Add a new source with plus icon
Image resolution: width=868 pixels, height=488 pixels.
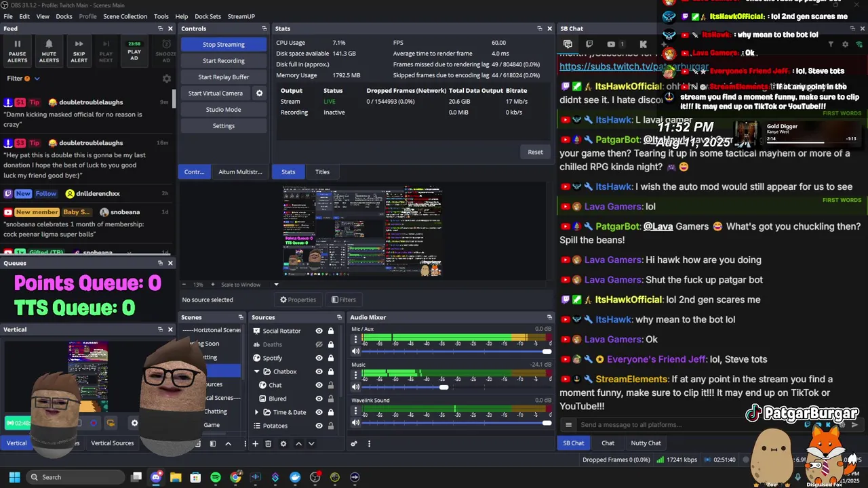pyautogui.click(x=255, y=444)
